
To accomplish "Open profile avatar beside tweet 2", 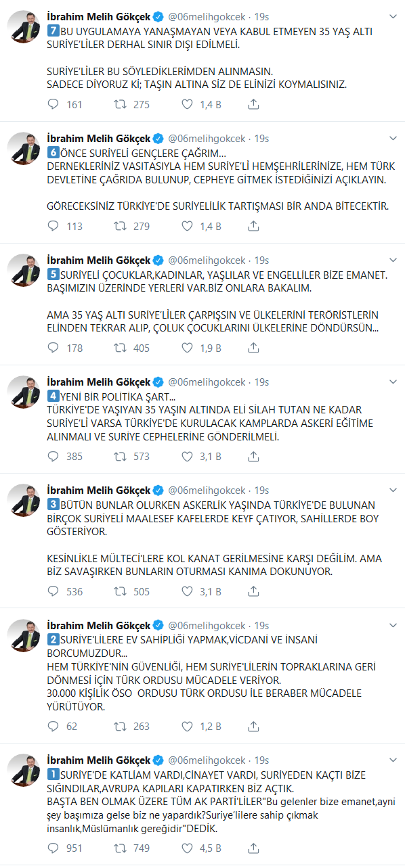I will tap(24, 636).
